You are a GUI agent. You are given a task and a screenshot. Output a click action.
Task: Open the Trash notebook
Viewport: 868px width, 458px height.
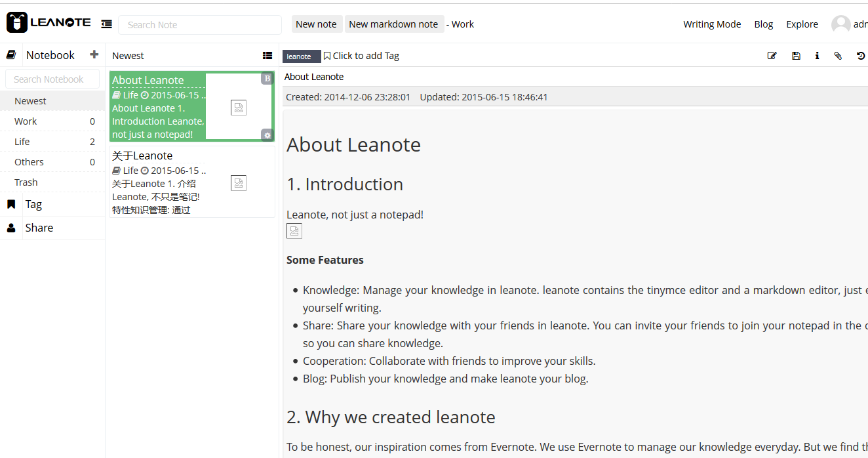26,182
